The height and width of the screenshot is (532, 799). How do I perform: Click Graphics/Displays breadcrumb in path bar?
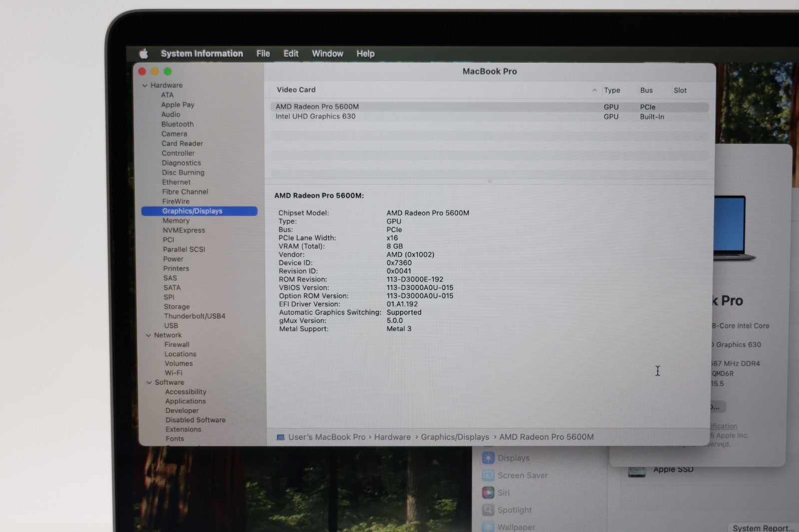coord(455,437)
